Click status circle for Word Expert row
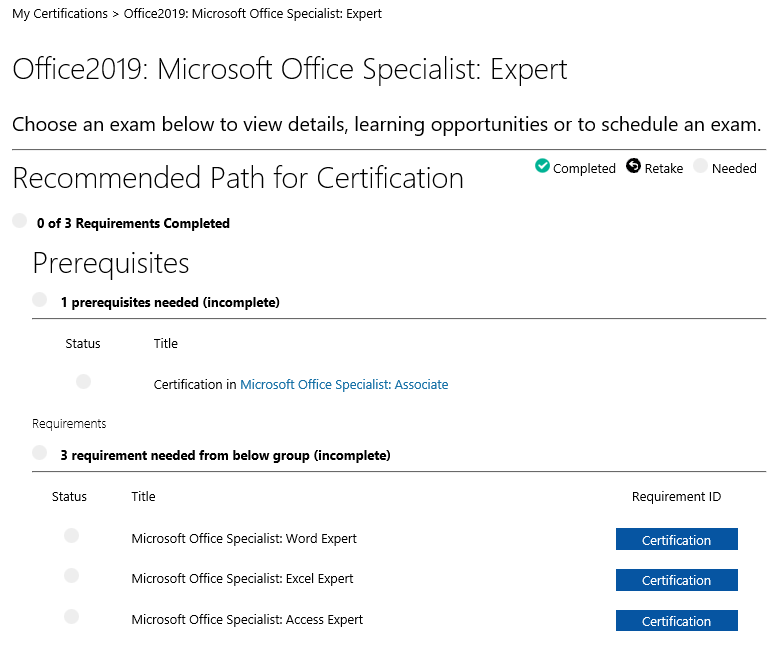 [x=71, y=536]
